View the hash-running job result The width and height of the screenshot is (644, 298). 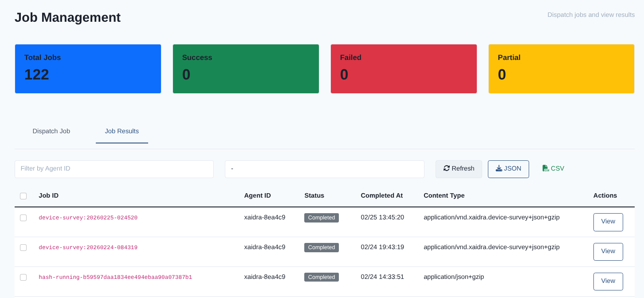608,282
